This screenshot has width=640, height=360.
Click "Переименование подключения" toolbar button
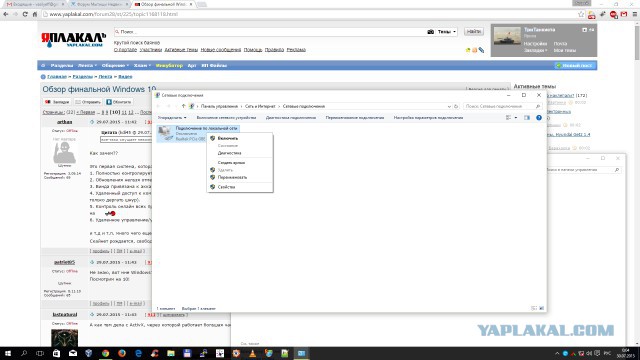[x=355, y=118]
